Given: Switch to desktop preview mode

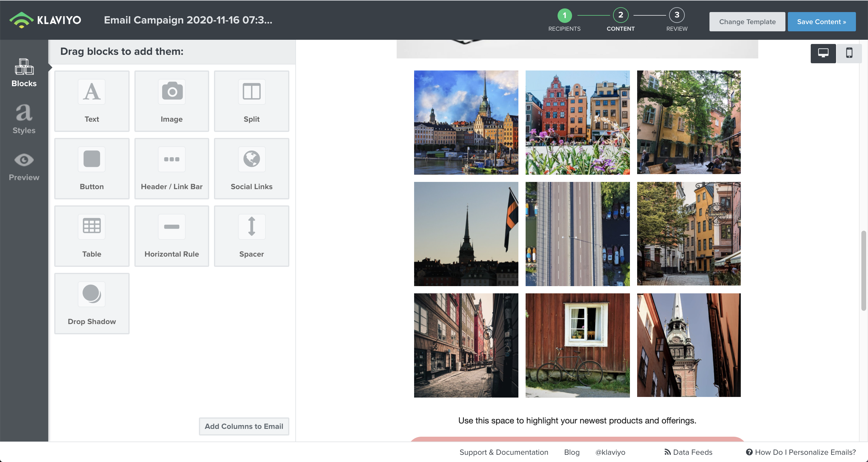Looking at the screenshot, I should pyautogui.click(x=823, y=53).
